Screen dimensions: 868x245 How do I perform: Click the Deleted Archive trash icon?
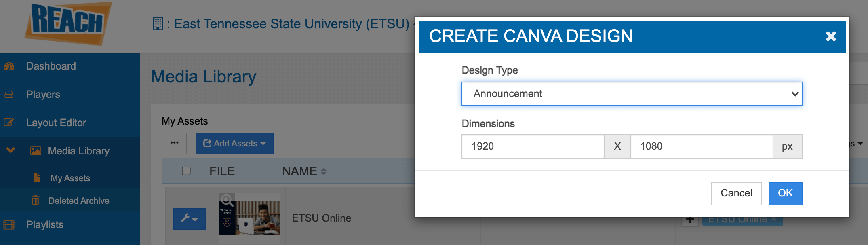(x=36, y=201)
